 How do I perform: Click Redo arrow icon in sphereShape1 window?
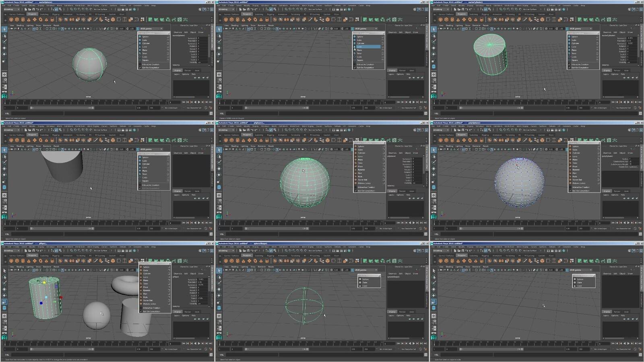[x=256, y=251]
